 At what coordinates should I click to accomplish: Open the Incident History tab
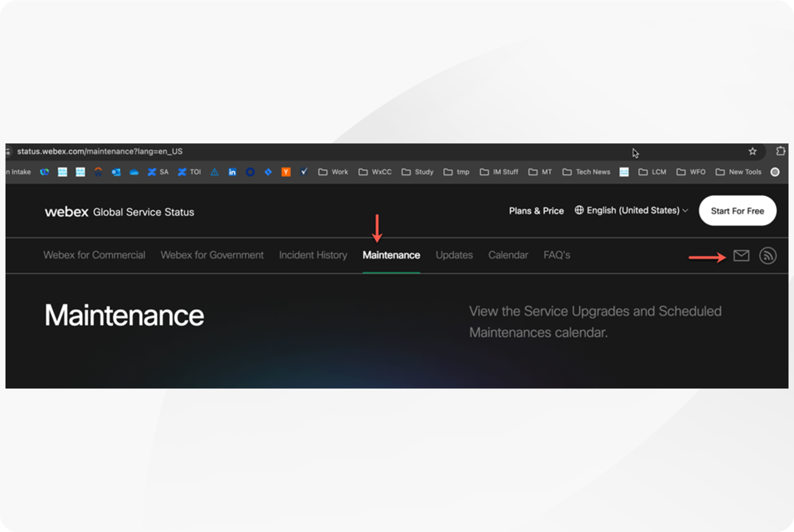[313, 255]
